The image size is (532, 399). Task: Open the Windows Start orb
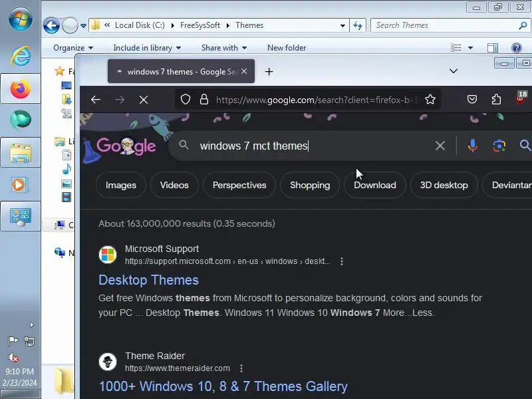21,19
